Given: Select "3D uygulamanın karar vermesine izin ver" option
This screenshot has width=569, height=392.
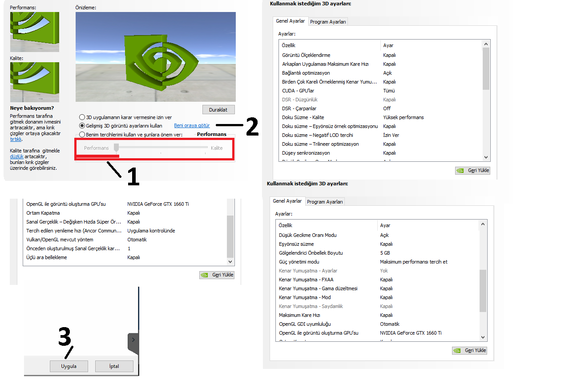Looking at the screenshot, I should (x=125, y=117).
